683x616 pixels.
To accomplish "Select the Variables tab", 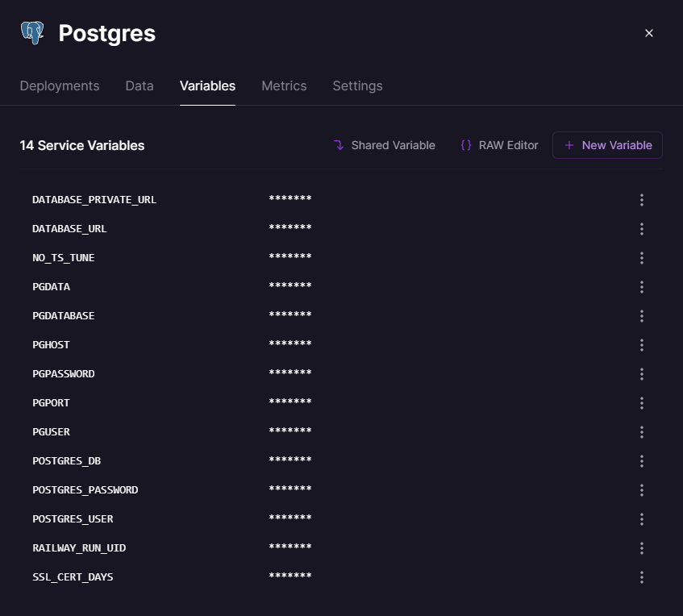I will tap(207, 85).
